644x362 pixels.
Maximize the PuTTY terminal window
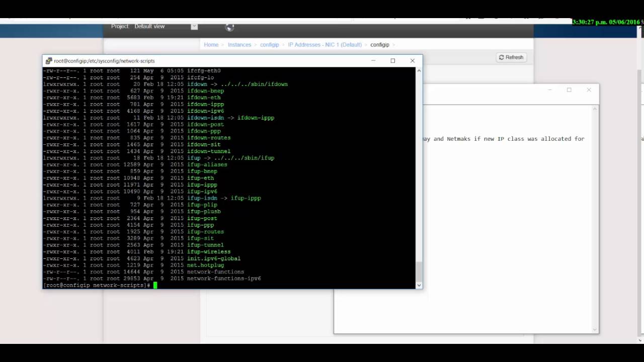pyautogui.click(x=393, y=61)
